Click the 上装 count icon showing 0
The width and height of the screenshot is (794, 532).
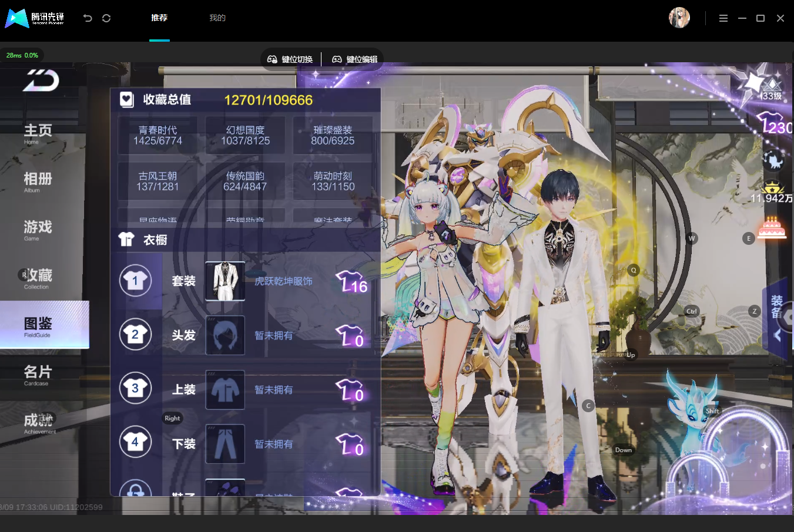(x=351, y=390)
